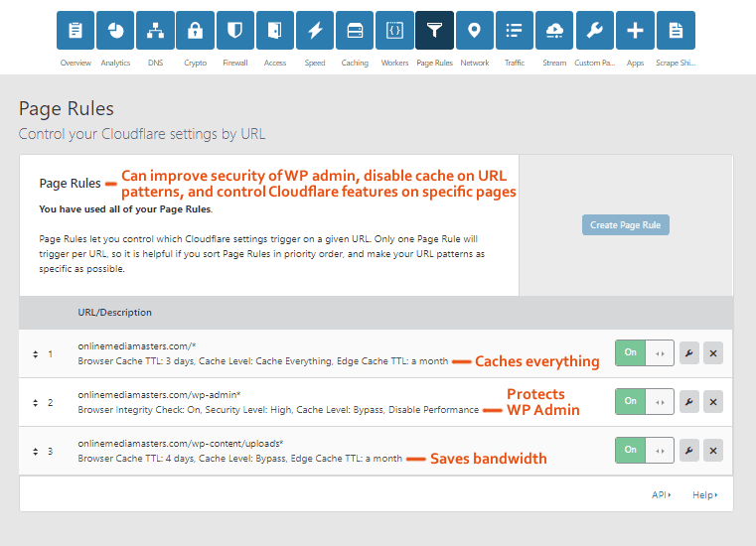Open the Traffic list icon

[515, 31]
